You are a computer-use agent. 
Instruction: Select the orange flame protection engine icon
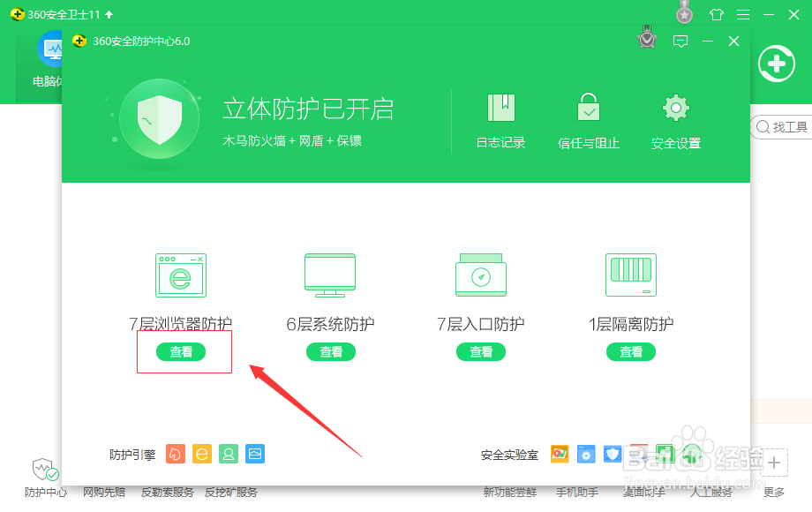point(176,454)
